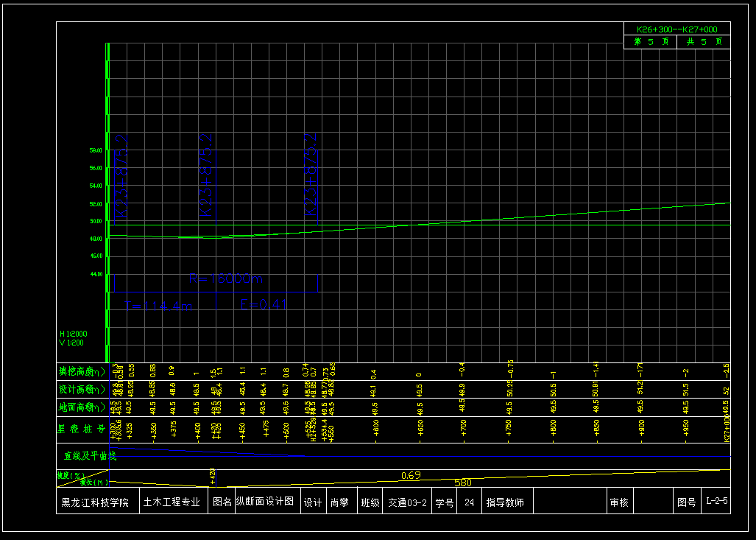Click the 地面高程 row header
The width and height of the screenshot is (756, 540).
[x=82, y=407]
